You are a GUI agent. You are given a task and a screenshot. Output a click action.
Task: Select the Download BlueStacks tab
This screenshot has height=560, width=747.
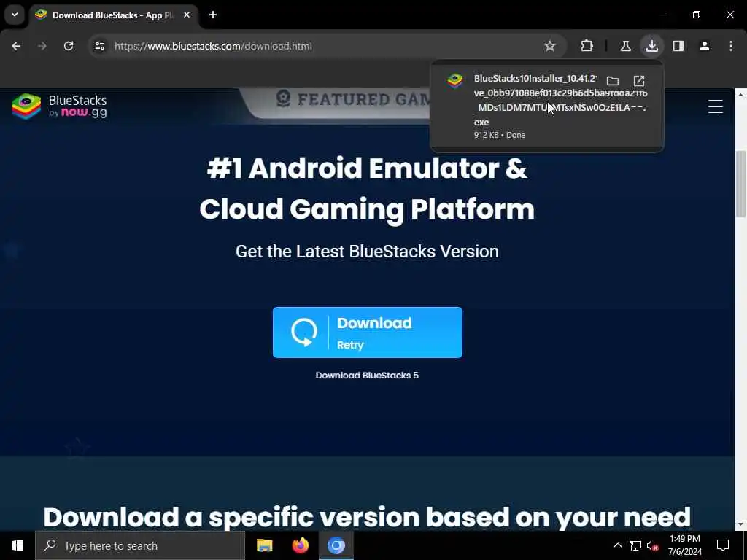point(113,15)
